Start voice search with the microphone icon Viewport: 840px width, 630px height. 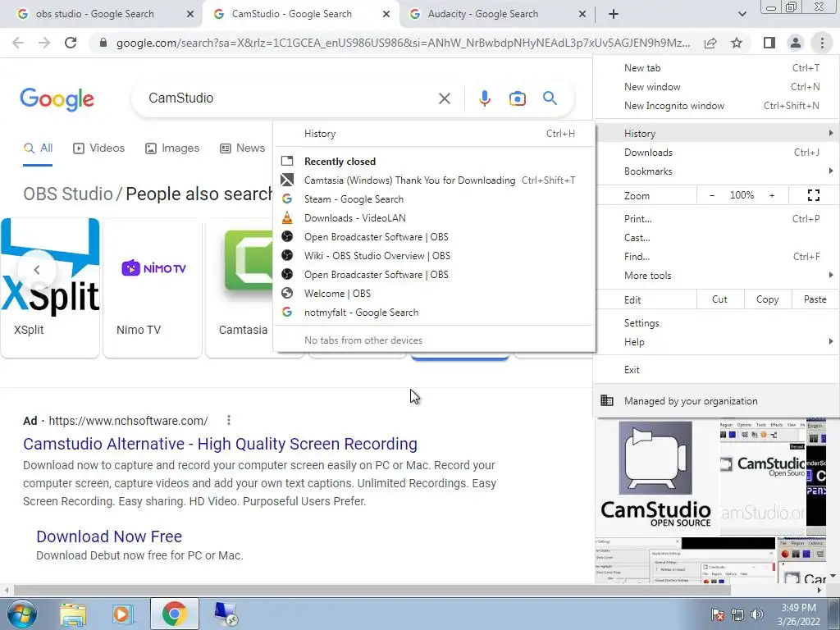pos(484,98)
